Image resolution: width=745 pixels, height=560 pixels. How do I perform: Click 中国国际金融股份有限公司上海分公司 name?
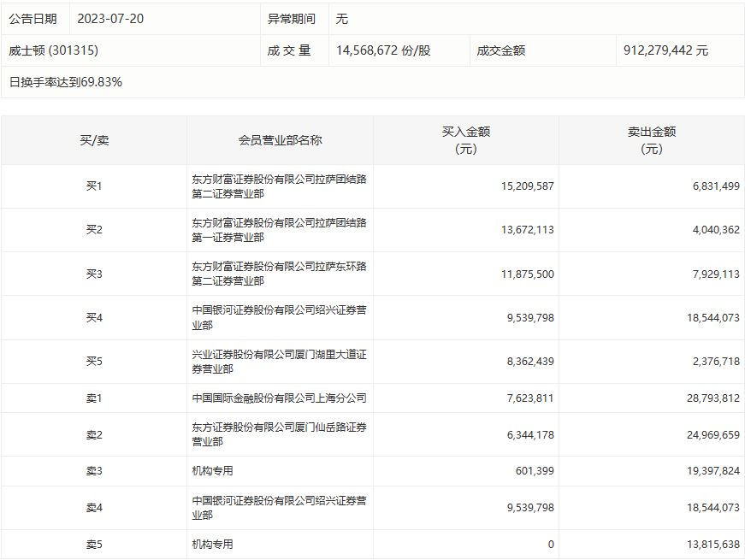click(x=279, y=398)
